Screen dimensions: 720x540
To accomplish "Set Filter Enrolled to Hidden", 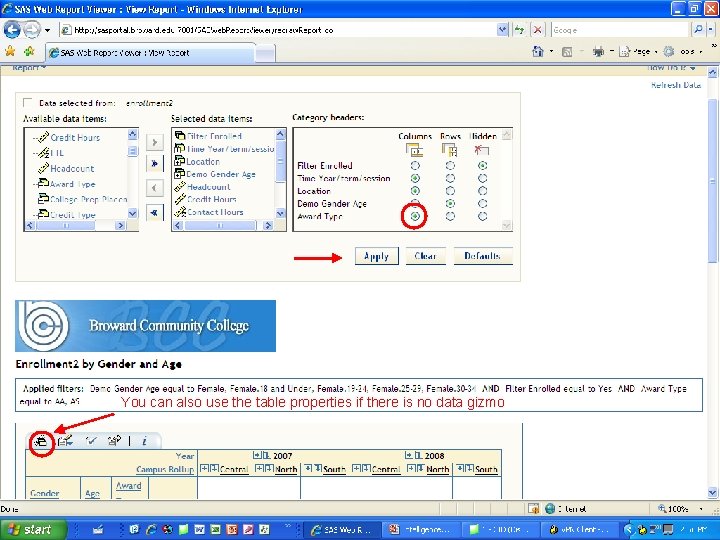I will (x=482, y=165).
